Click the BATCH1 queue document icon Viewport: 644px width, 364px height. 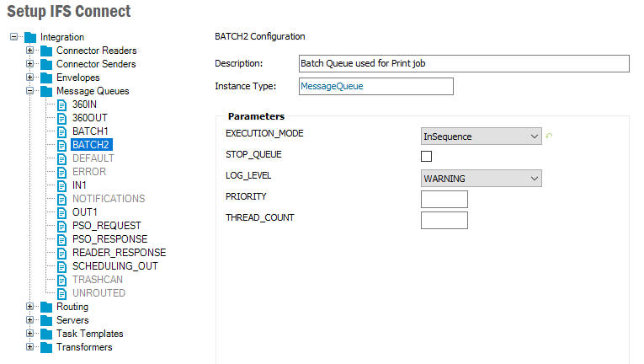pos(61,132)
